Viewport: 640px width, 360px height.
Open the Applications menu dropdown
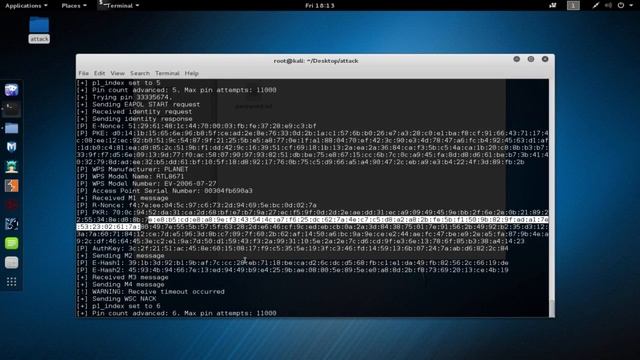point(26,5)
